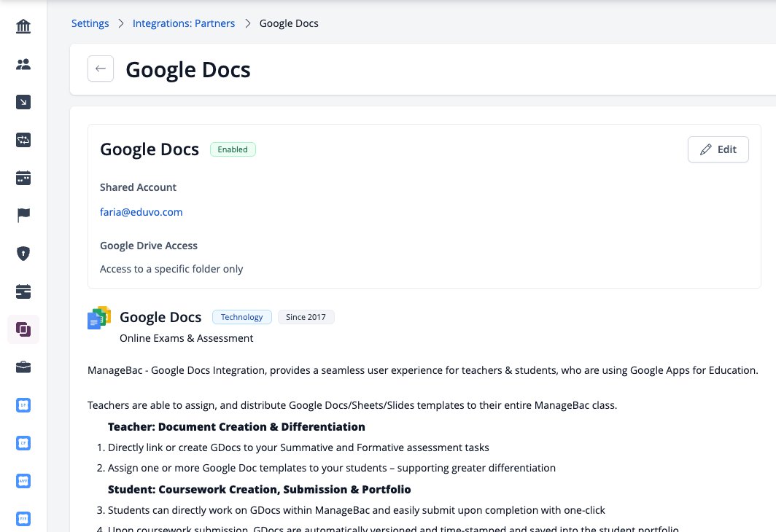Click the Edit button with pencil
Screen dimensions: 776x532
coord(718,149)
